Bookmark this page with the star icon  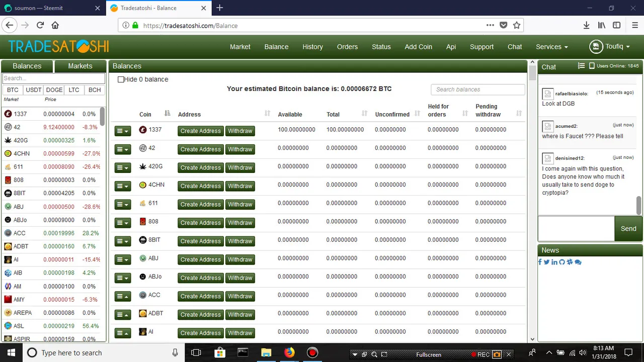point(516,25)
